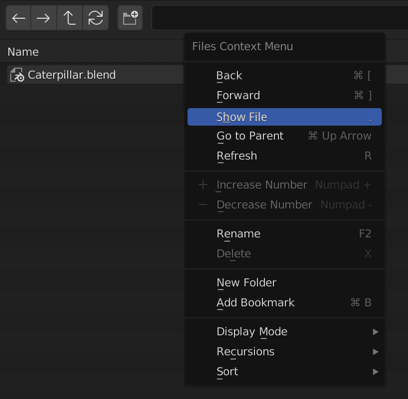Click the back arrow navigation icon

(19, 18)
